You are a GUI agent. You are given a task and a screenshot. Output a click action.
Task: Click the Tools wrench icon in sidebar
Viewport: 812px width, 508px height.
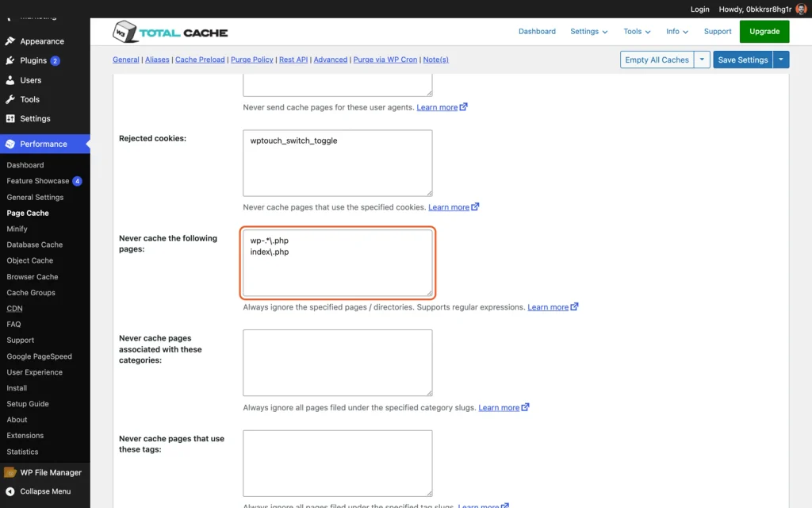pos(10,99)
